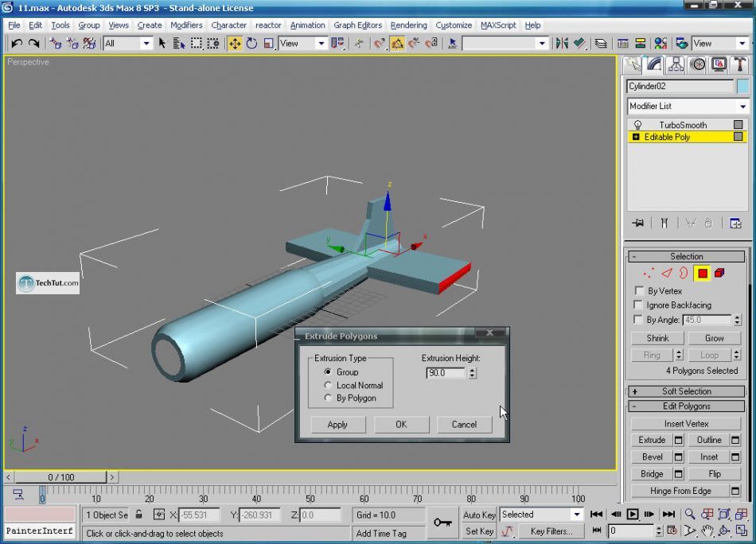The height and width of the screenshot is (544, 756).
Task: Switch to Polygon sub-object level
Action: point(703,274)
